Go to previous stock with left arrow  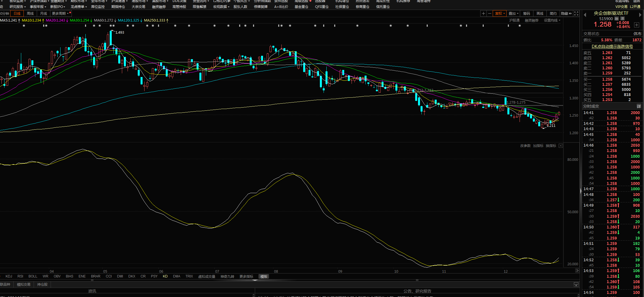(x=585, y=15)
